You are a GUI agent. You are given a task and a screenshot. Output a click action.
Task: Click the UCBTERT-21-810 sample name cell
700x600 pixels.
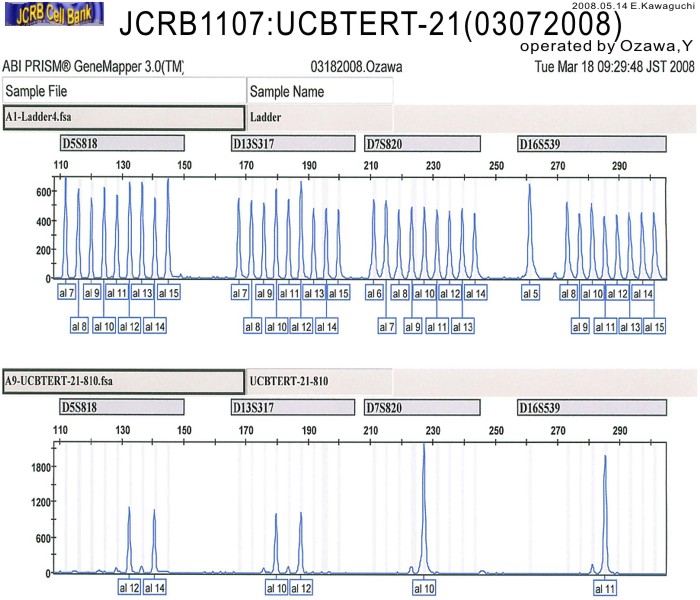[319, 381]
